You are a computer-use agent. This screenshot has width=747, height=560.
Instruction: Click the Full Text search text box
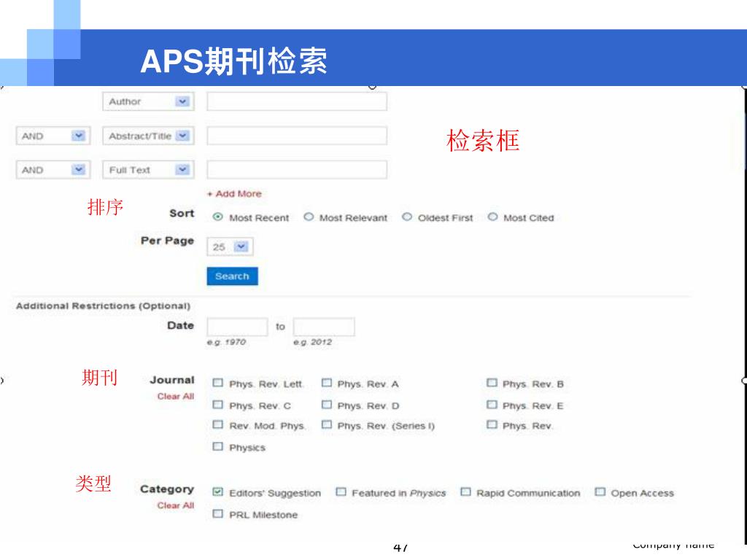click(x=297, y=169)
